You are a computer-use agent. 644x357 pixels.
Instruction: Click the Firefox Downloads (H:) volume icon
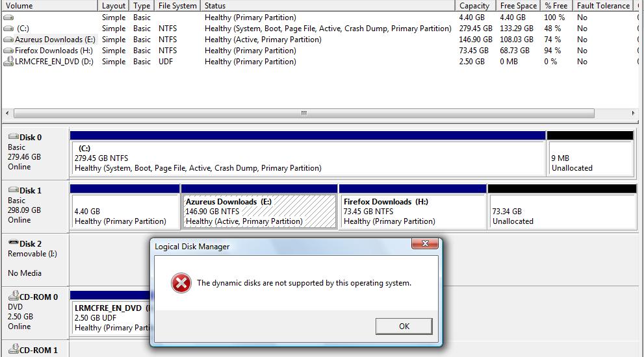[8, 51]
